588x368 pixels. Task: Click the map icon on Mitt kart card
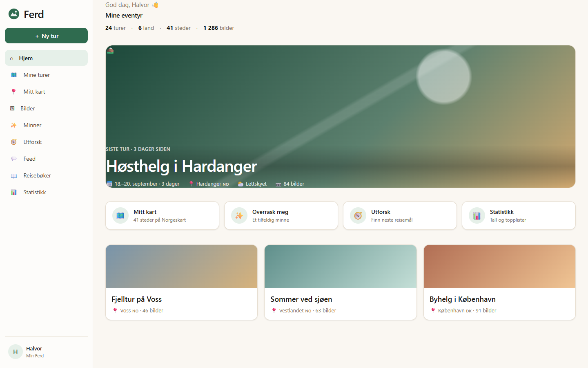[120, 215]
